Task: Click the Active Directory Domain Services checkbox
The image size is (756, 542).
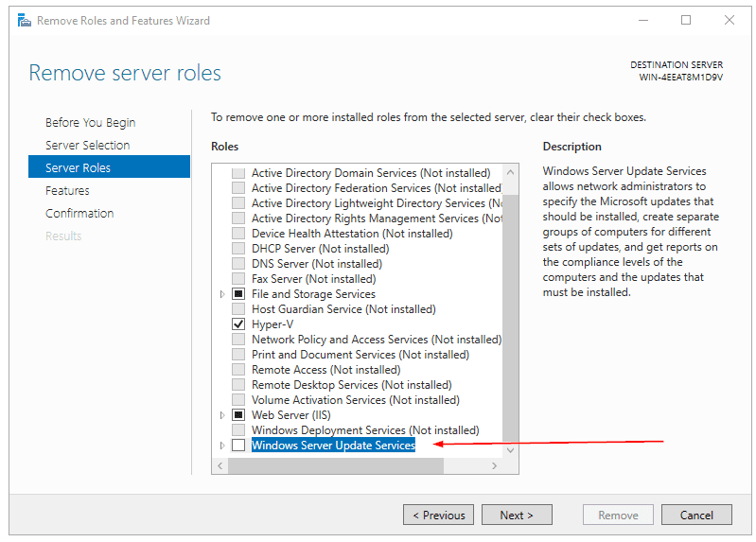Action: [238, 173]
